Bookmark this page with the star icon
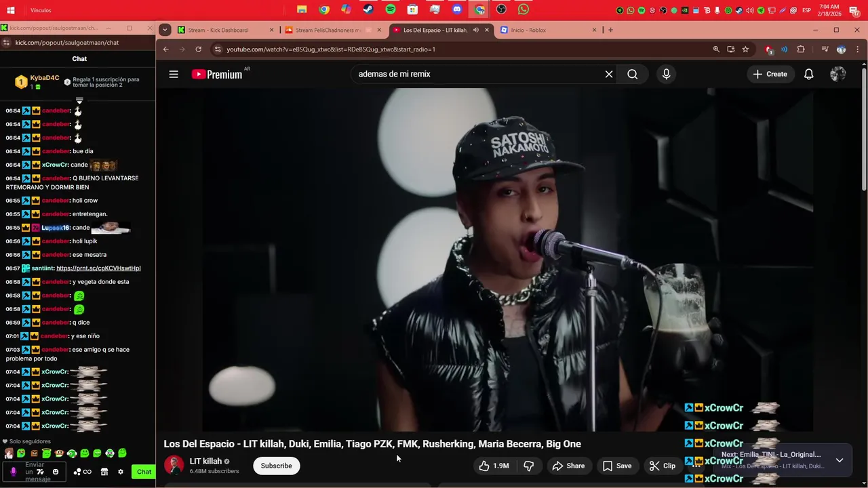The height and width of the screenshot is (488, 868). tap(745, 49)
